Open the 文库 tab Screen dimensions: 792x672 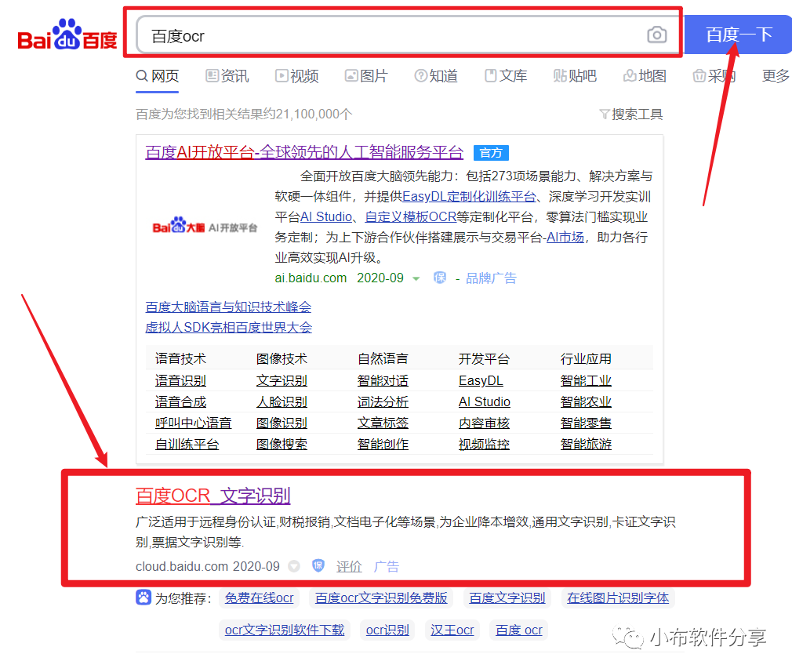(506, 76)
